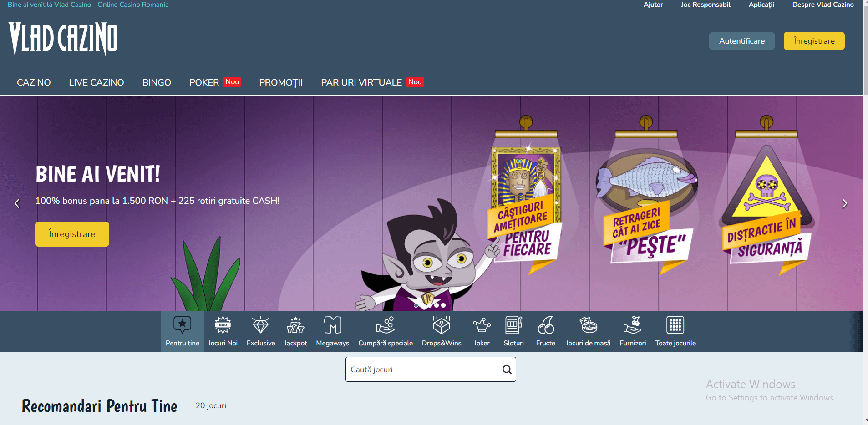868x425 pixels.
Task: Open the Joc Responsabil link
Action: coord(706,5)
